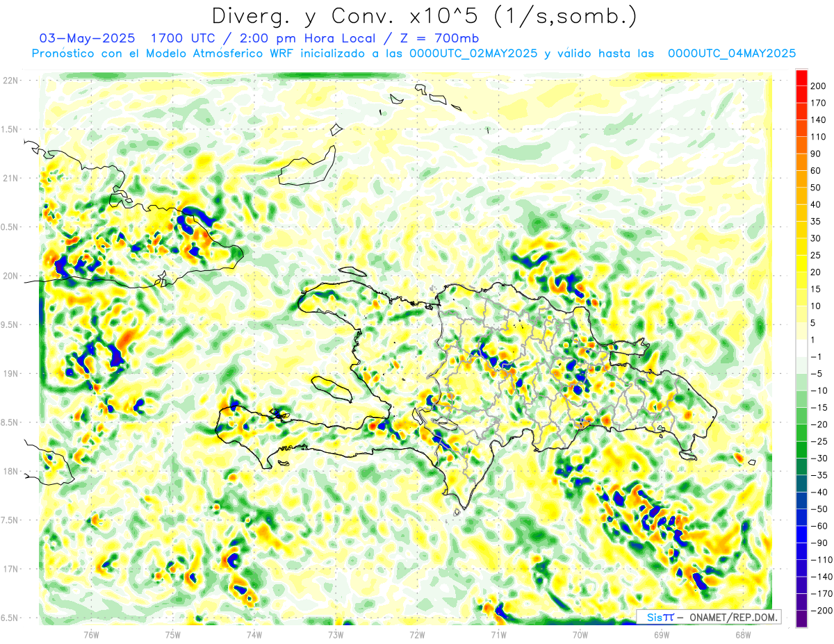
Task: Click the color scale value -5
Action: click(x=817, y=374)
